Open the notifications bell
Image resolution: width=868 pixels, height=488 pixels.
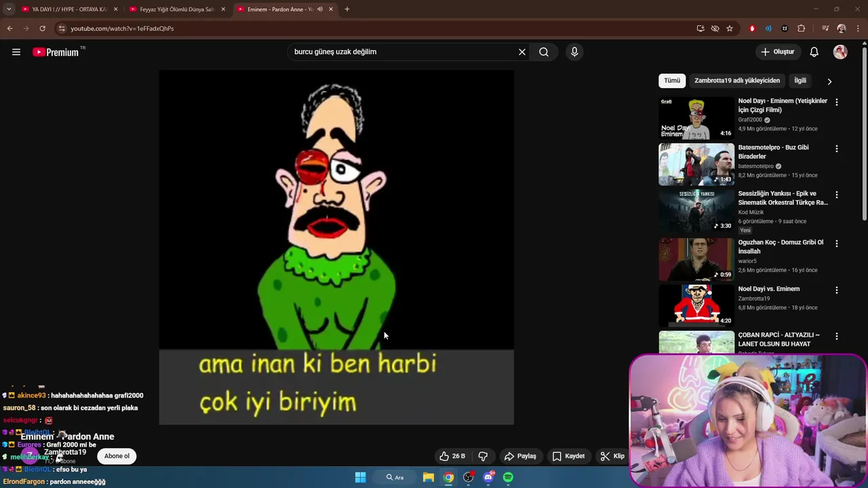tap(814, 52)
